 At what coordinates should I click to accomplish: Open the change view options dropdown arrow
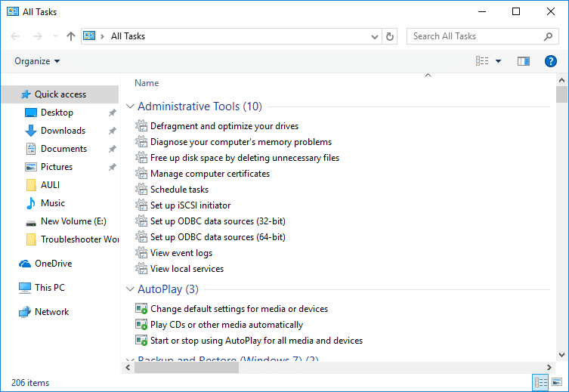(x=498, y=61)
